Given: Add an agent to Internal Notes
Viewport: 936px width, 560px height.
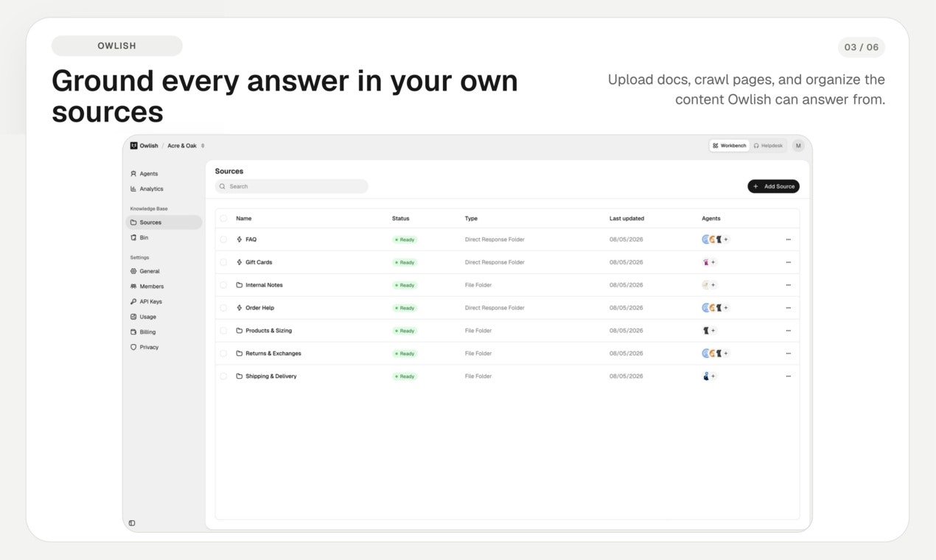Looking at the screenshot, I should pos(713,285).
